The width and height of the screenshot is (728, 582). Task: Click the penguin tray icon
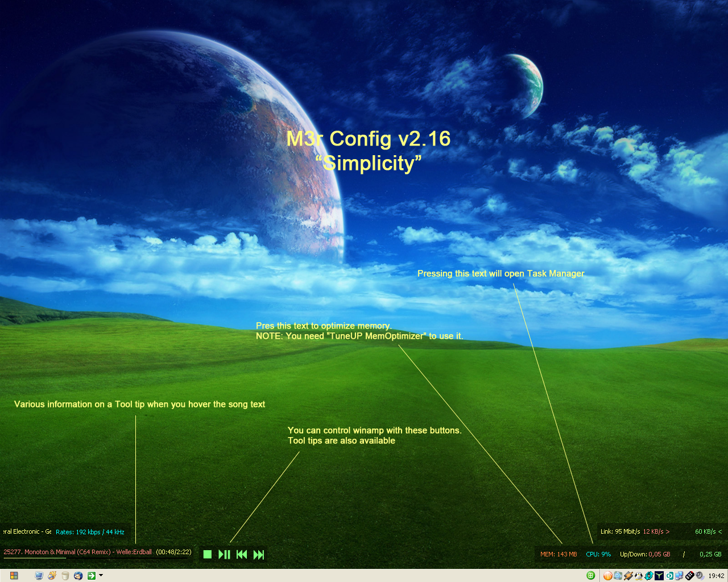[639, 576]
